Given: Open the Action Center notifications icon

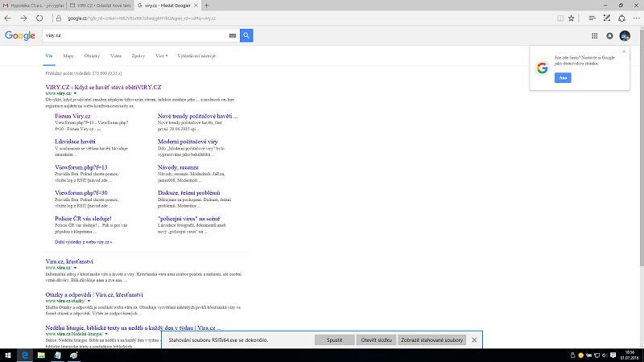Looking at the screenshot, I should (x=613, y=356).
